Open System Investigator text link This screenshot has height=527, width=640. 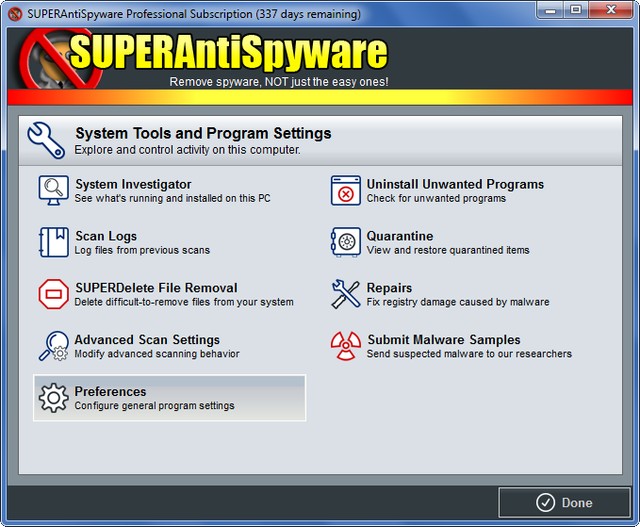coord(133,184)
